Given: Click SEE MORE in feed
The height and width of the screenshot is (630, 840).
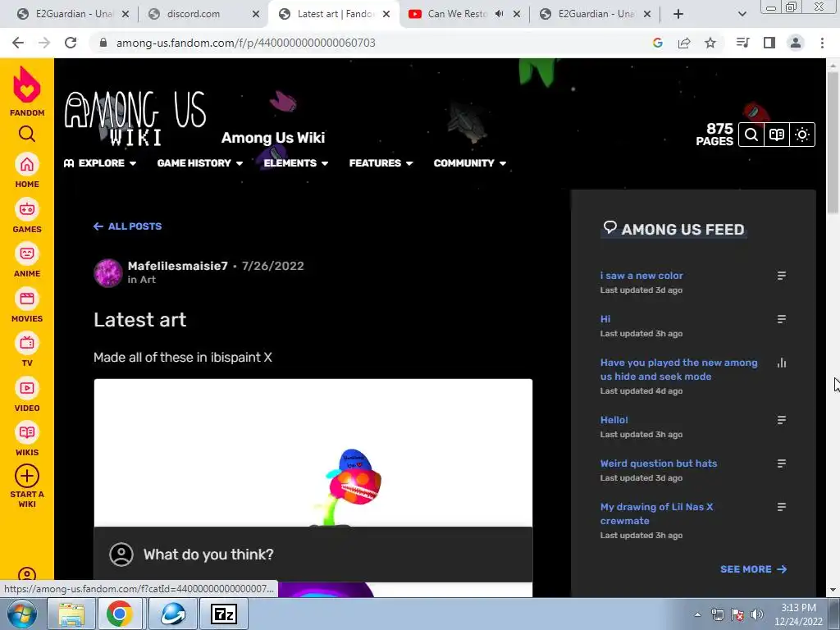Looking at the screenshot, I should point(753,569).
